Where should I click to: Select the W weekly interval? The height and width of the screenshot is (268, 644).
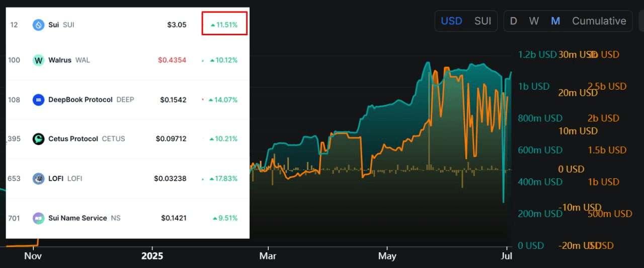[534, 21]
